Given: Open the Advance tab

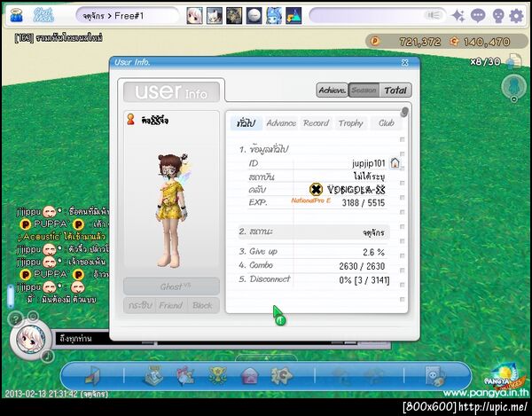Looking at the screenshot, I should pyautogui.click(x=281, y=122).
